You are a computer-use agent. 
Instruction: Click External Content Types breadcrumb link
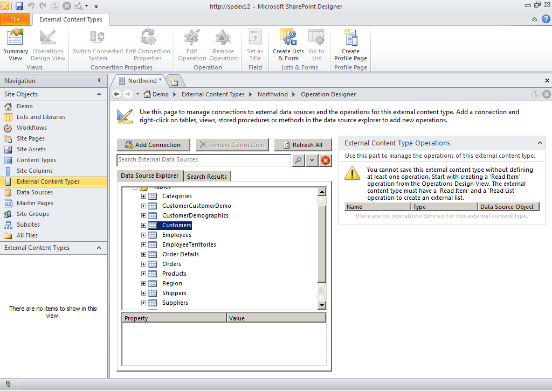click(x=213, y=94)
